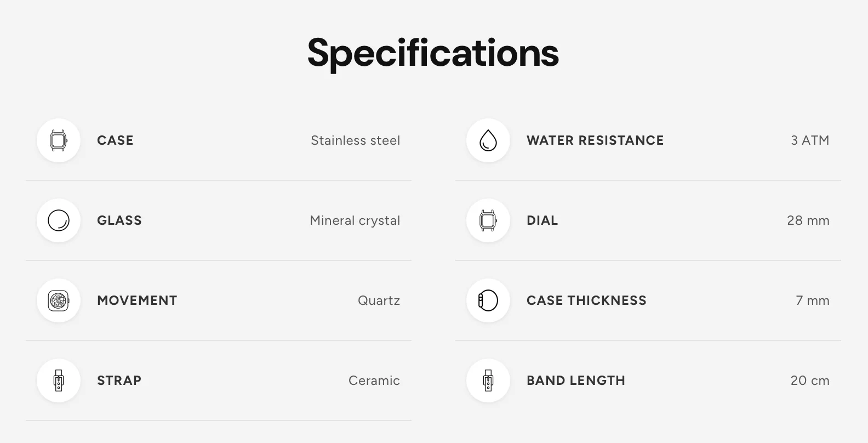
Task: Click the Stainless steel value
Action: click(x=355, y=140)
